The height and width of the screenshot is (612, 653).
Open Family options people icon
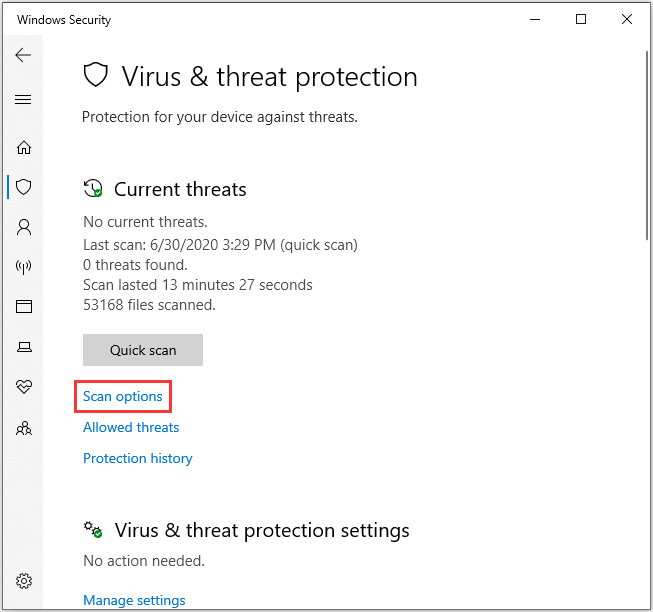[x=24, y=428]
